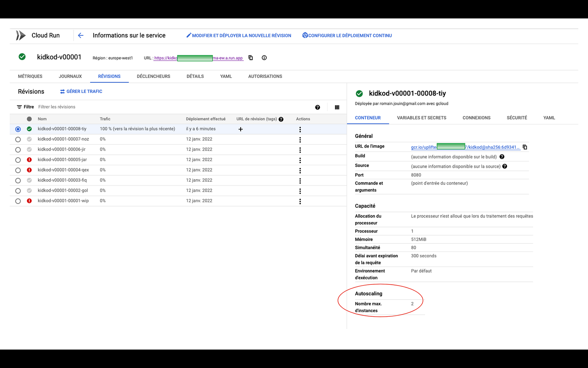Open actions menu for kidkod-v00001-00002-gol

pyautogui.click(x=300, y=191)
